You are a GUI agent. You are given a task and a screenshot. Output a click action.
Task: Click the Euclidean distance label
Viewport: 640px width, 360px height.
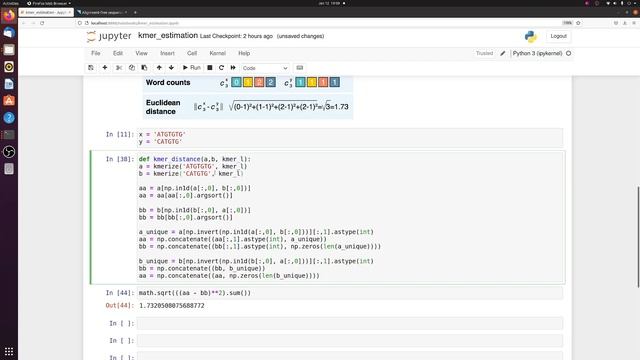pos(163,107)
